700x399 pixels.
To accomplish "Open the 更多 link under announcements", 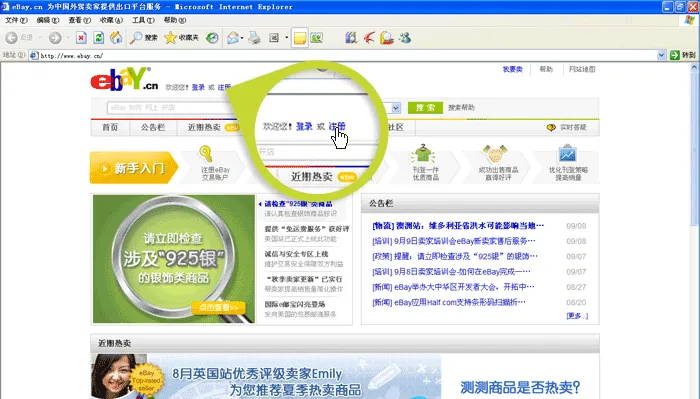I will point(577,316).
